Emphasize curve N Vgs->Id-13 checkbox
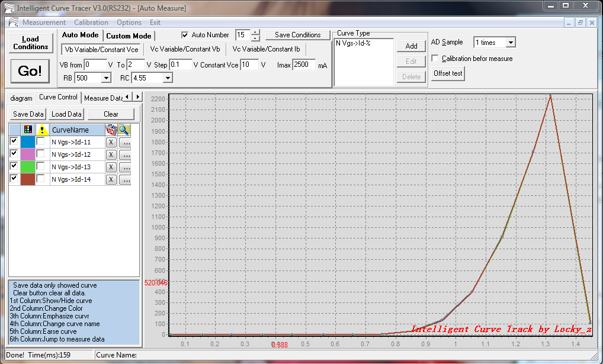The image size is (603, 364). (x=40, y=166)
